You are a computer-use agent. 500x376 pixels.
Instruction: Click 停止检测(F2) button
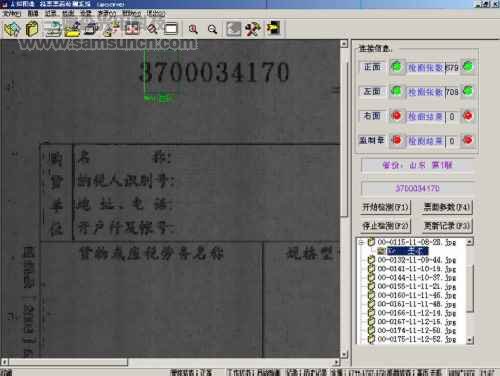[385, 226]
